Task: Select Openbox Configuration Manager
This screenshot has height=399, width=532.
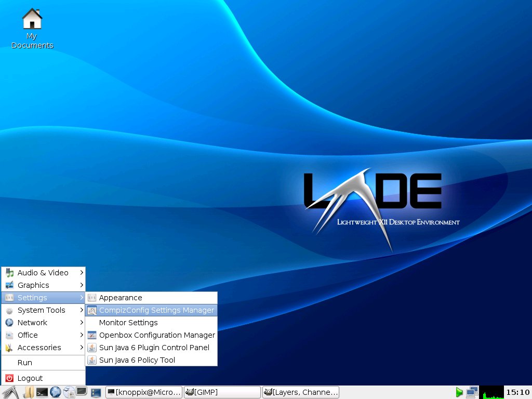Action: 156,335
